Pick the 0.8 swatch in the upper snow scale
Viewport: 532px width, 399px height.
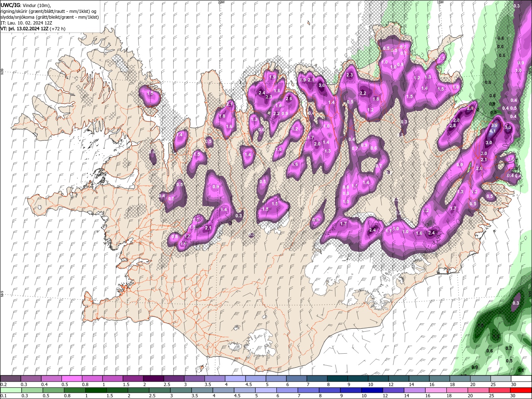point(92,379)
